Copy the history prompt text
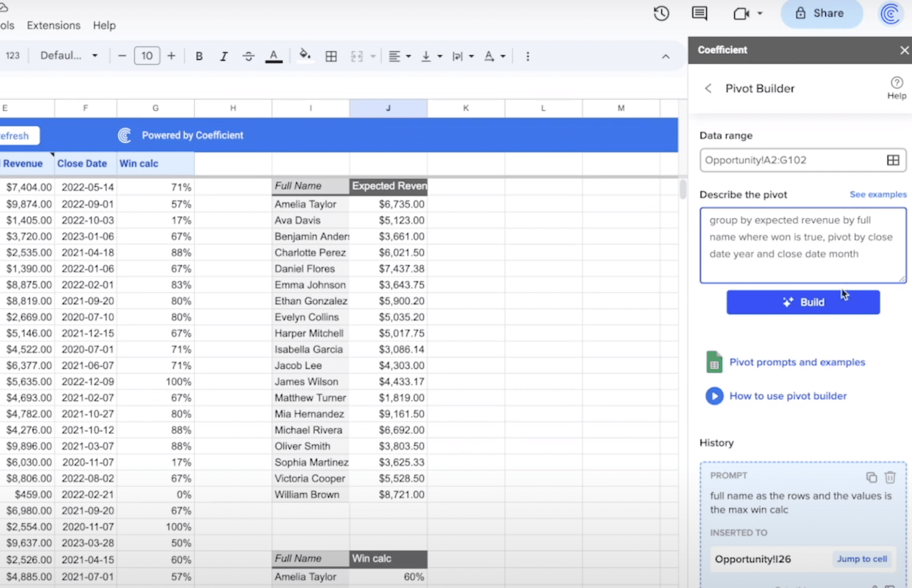 [x=871, y=477]
